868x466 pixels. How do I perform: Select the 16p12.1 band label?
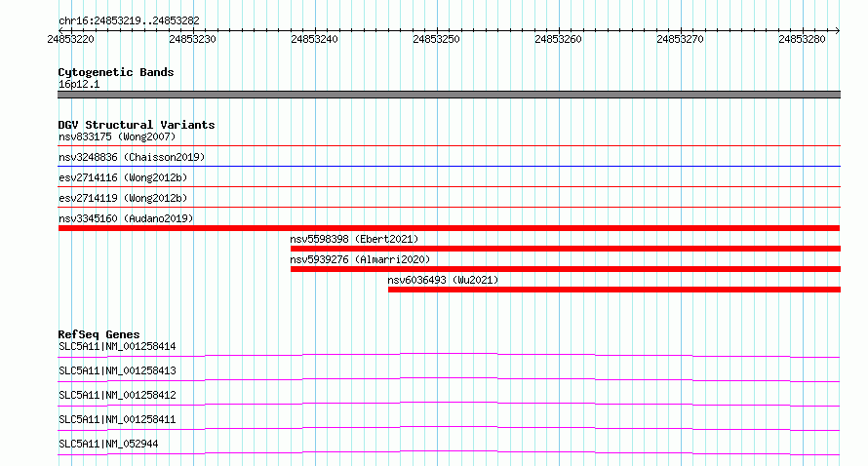coord(79,84)
